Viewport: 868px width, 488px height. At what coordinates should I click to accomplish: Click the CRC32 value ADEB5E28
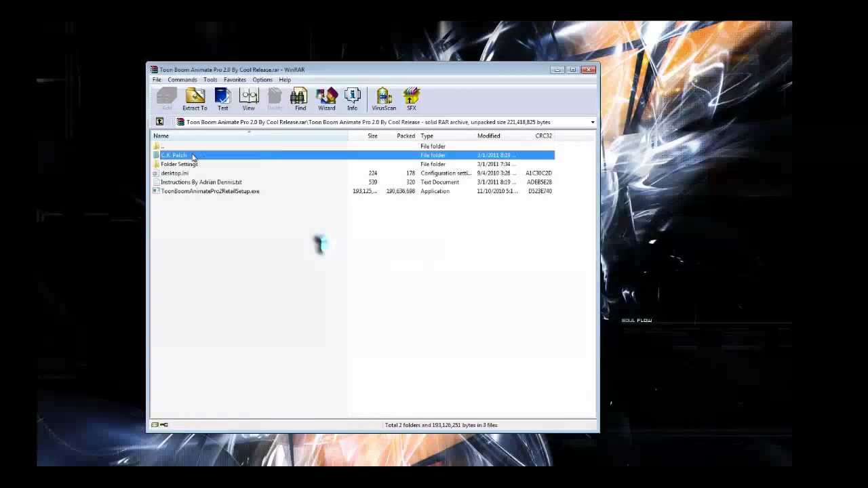(538, 182)
